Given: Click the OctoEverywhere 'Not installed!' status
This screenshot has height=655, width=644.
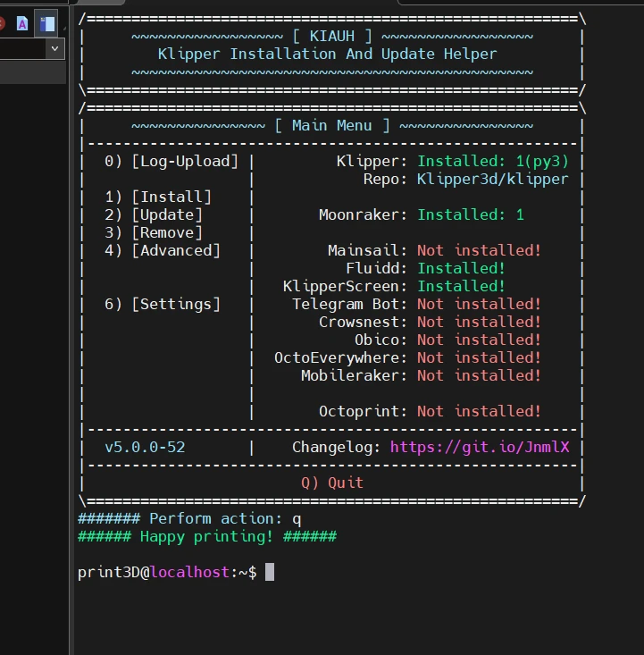Looking at the screenshot, I should click(479, 358).
